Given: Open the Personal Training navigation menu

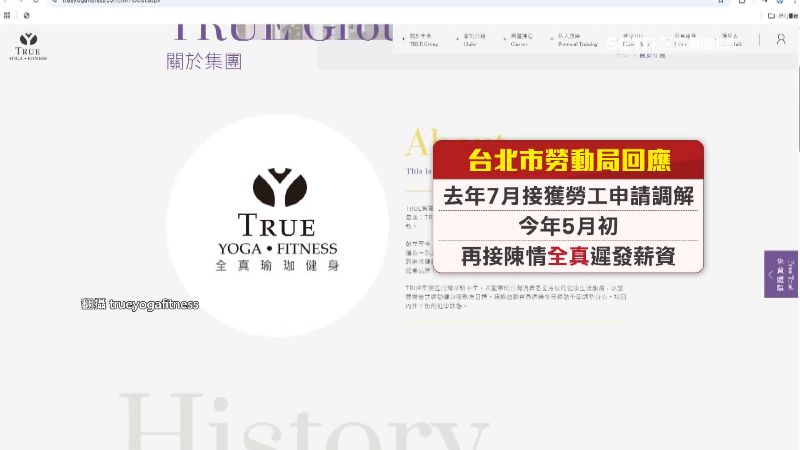Looking at the screenshot, I should 577,40.
